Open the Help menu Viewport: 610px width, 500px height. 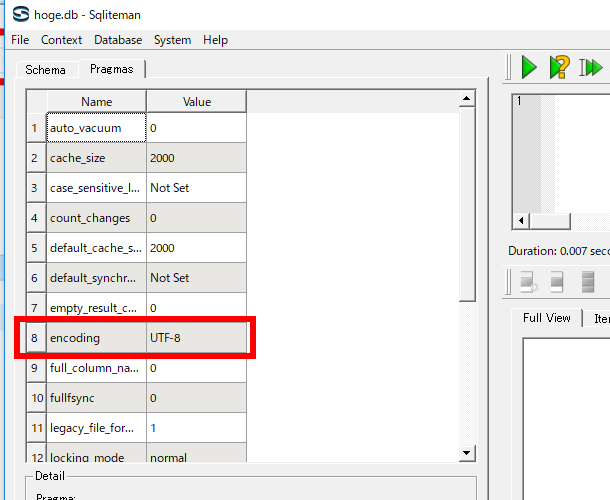pyautogui.click(x=216, y=40)
